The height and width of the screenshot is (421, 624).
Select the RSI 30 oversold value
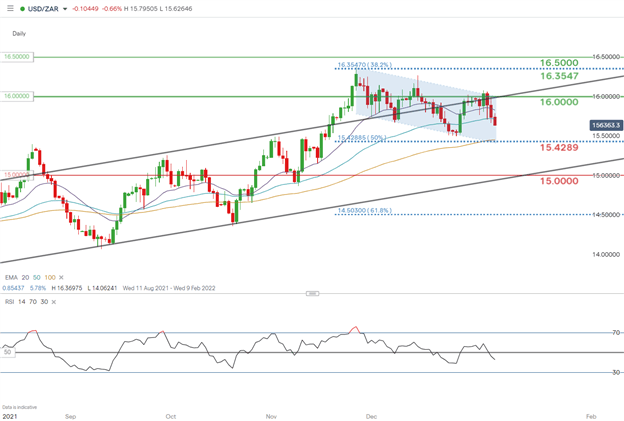(44, 302)
